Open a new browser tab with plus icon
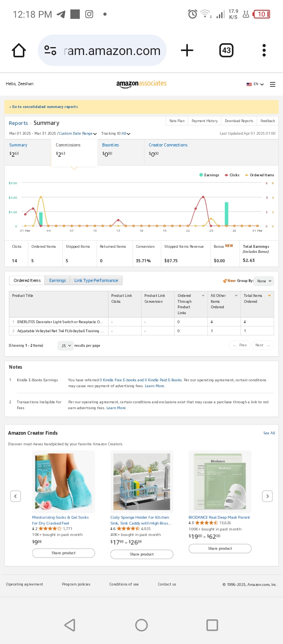Screen dimensions: 283x644 pos(187,50)
